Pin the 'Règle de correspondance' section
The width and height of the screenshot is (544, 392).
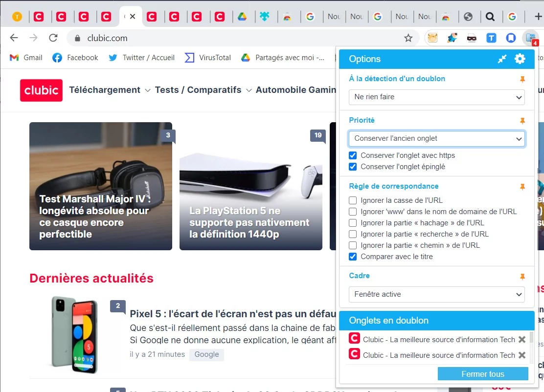(x=522, y=187)
